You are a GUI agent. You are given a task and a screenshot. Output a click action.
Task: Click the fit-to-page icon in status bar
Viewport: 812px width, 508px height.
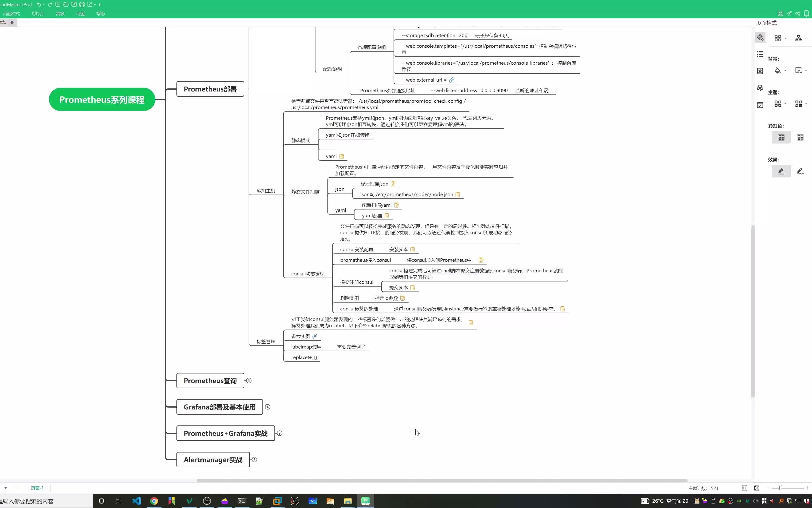[745, 488]
